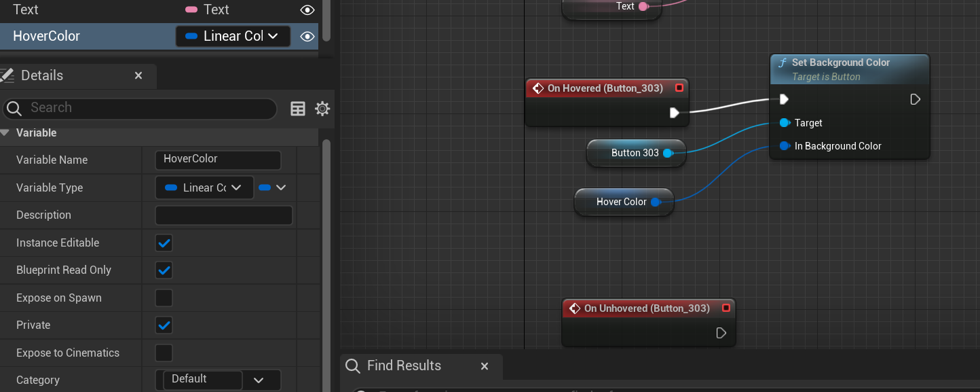Click the Text node output pin
This screenshot has height=392, width=980.
click(643, 7)
